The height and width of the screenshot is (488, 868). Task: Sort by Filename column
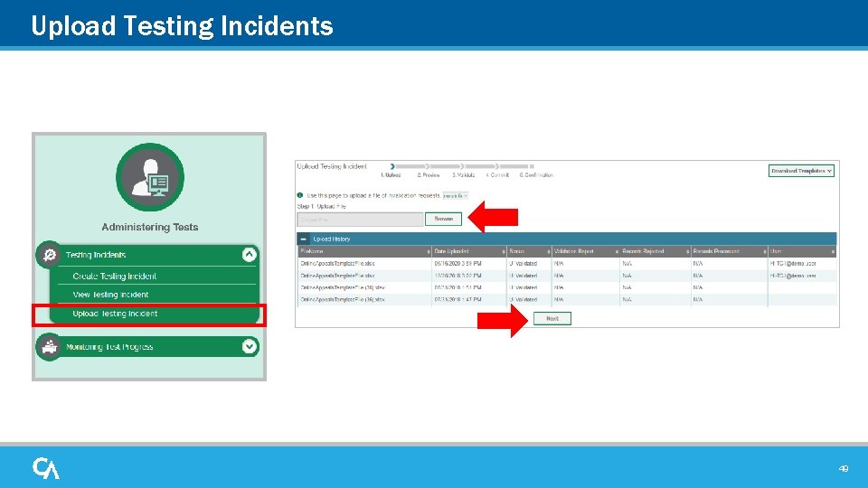(x=364, y=251)
